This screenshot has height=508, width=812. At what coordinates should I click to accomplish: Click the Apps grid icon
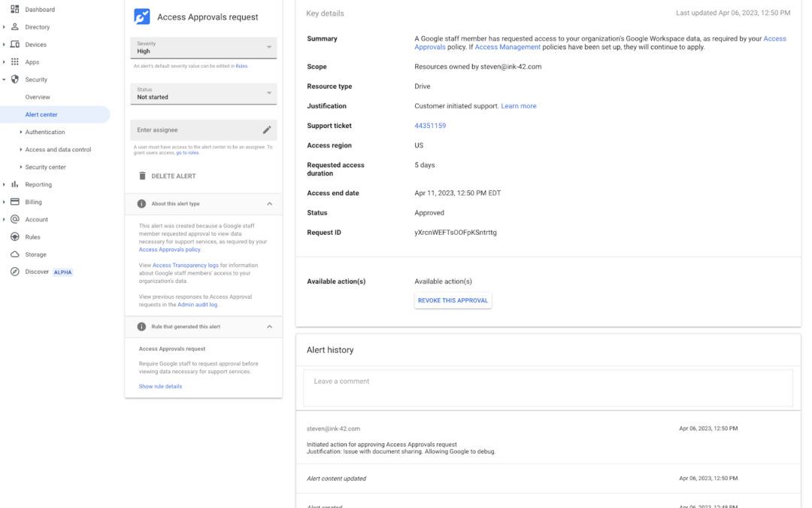click(x=14, y=62)
